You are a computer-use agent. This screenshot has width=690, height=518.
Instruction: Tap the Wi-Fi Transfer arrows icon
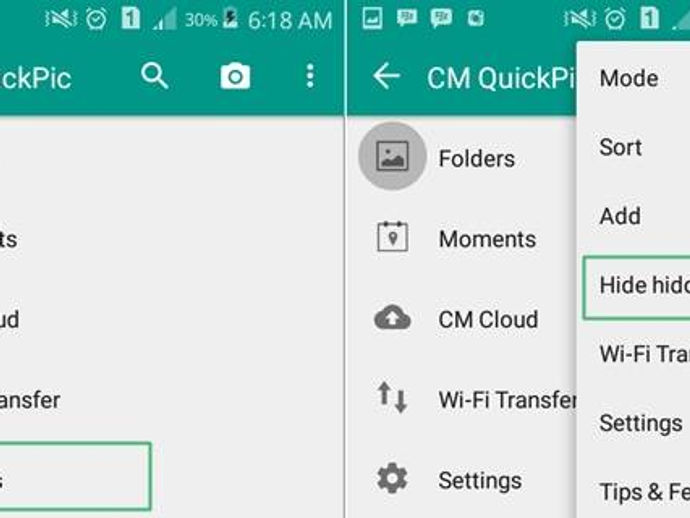392,397
